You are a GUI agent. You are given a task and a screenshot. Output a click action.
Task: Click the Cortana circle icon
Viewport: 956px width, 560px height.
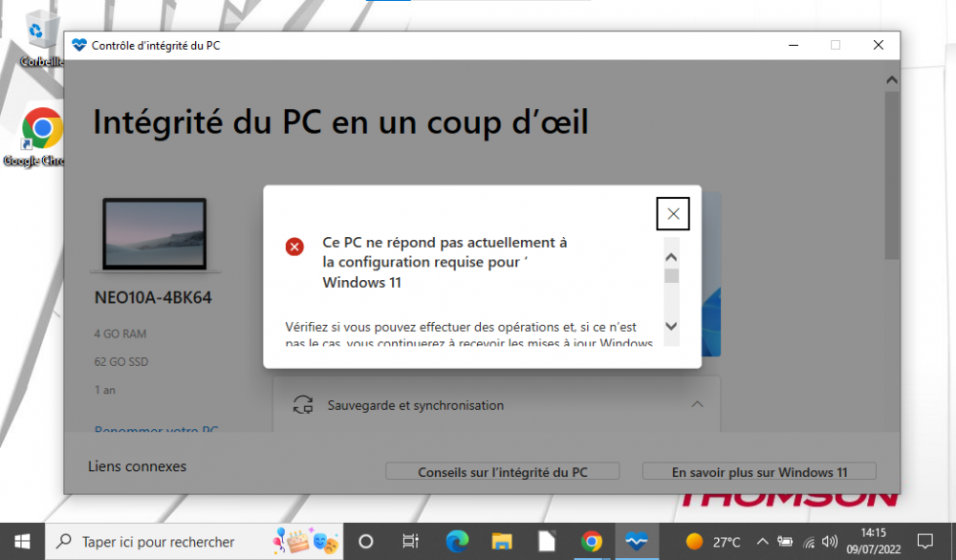366,541
